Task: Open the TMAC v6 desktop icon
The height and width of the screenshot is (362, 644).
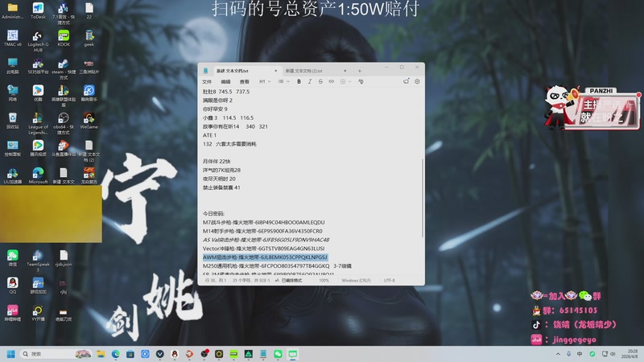Action: click(12, 38)
